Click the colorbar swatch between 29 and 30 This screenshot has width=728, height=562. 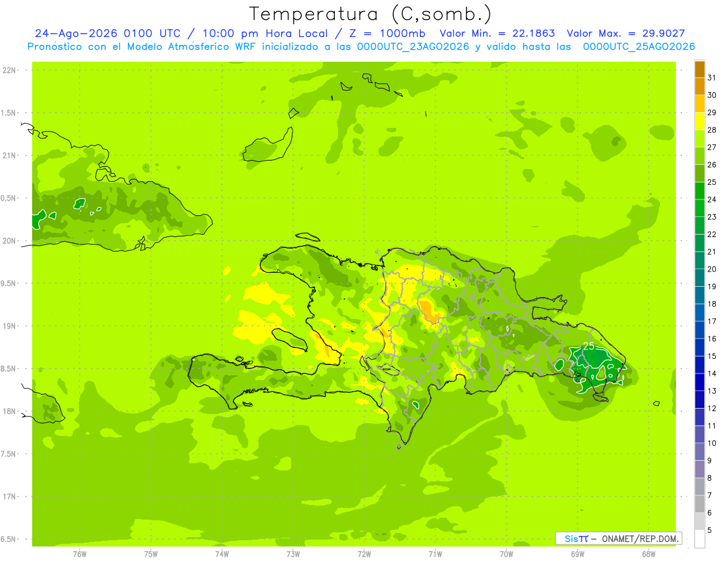699,104
